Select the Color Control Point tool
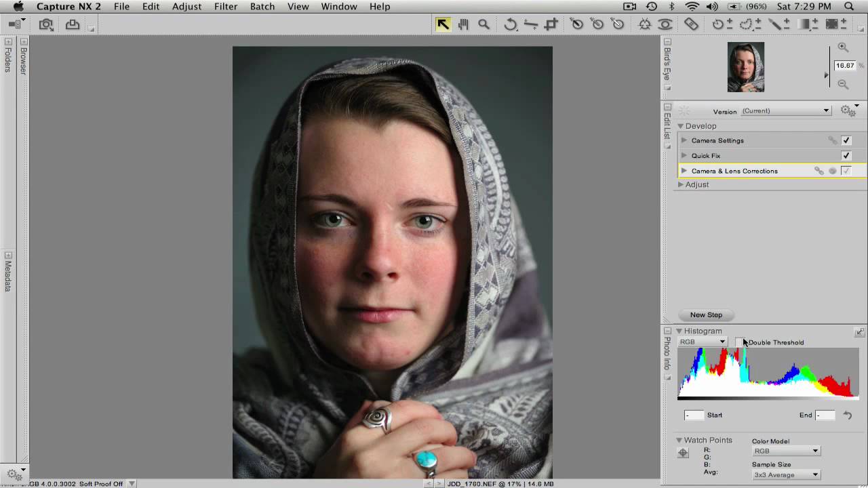 [x=645, y=24]
